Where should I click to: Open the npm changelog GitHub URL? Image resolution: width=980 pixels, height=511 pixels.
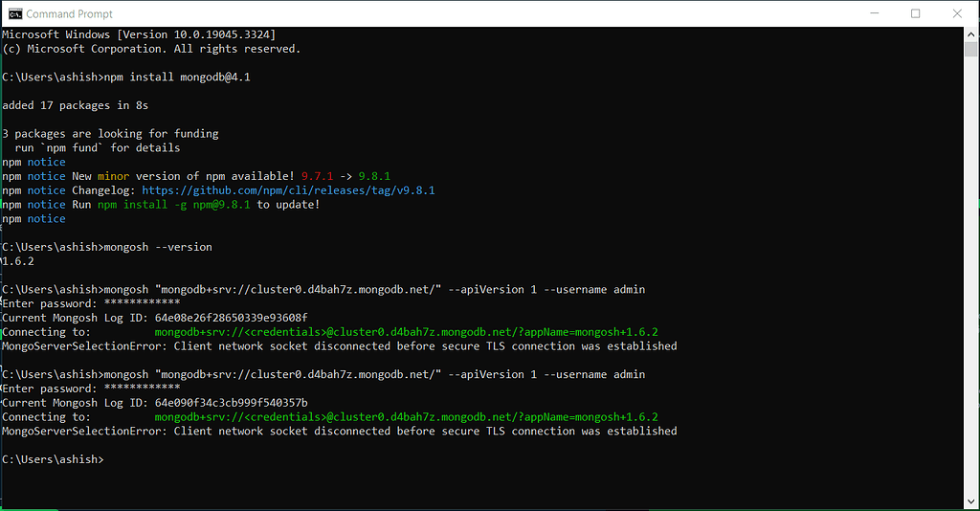288,190
